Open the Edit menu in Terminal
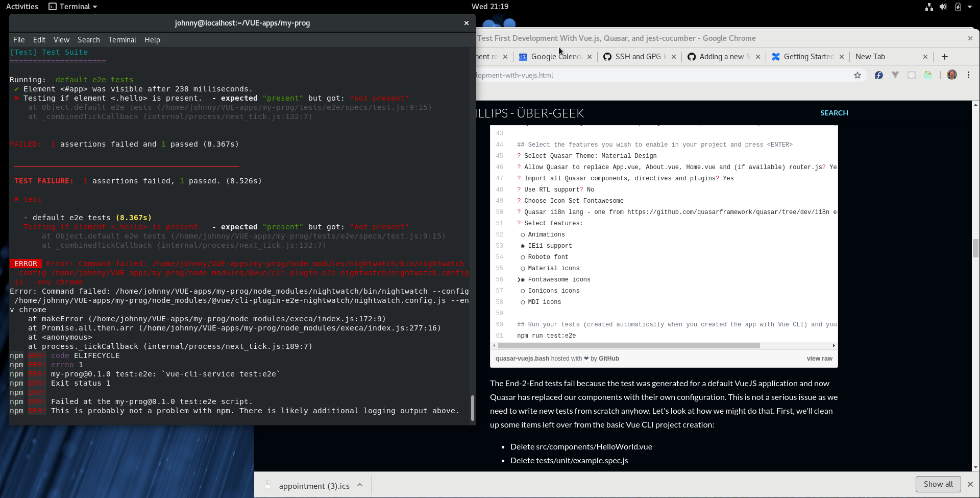 click(39, 40)
